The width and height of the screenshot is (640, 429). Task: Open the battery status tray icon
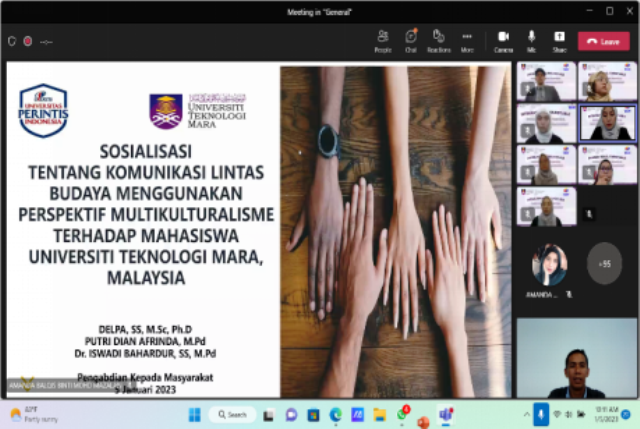pos(580,415)
